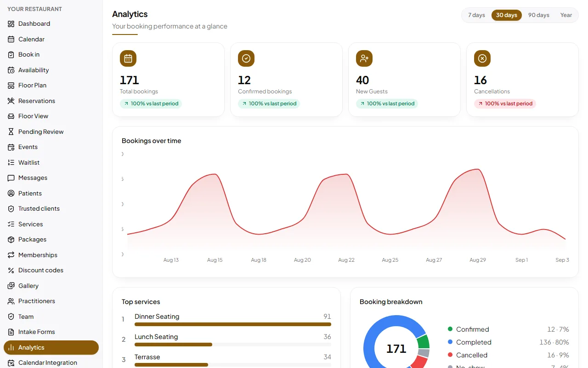
Task: Click the Pending Review hourglass icon
Action: pyautogui.click(x=11, y=132)
